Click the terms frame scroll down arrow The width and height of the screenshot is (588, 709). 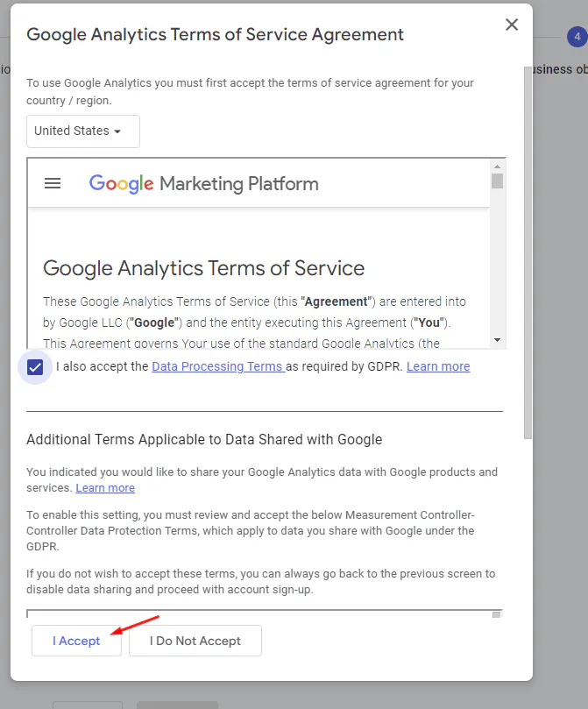pyautogui.click(x=497, y=339)
